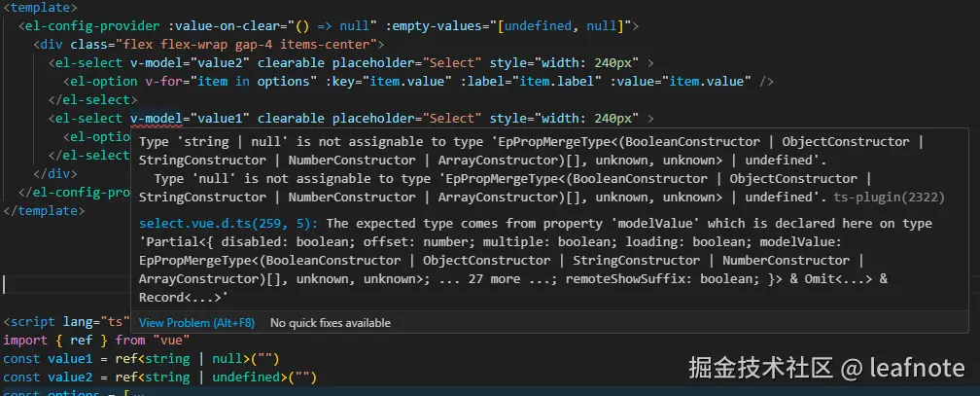The height and width of the screenshot is (396, 980).
Task: Click the closing </div> tag
Action: pos(55,174)
